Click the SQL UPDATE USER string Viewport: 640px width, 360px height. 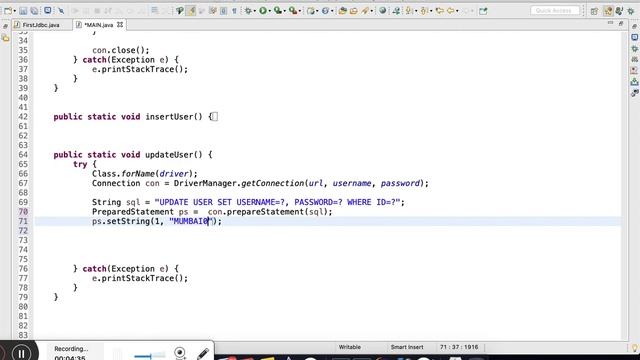click(x=278, y=202)
